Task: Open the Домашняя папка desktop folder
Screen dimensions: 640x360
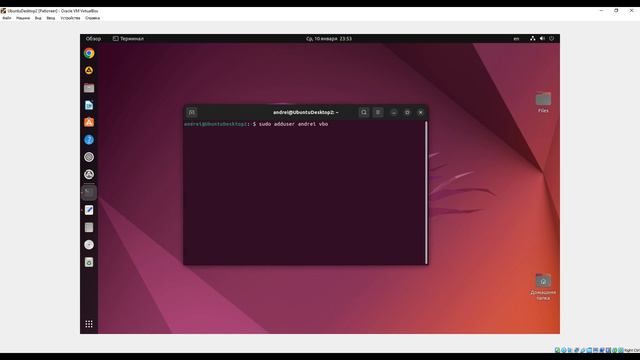Action: [543, 287]
